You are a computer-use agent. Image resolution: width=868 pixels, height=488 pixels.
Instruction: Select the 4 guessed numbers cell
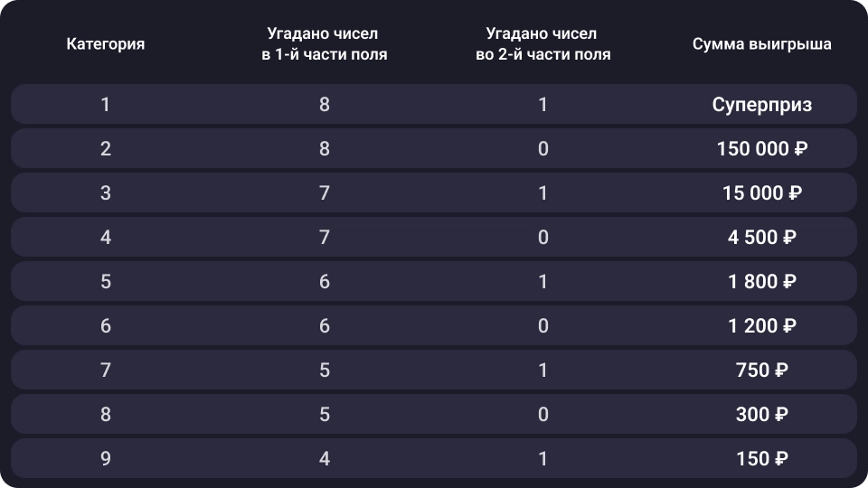click(325, 459)
